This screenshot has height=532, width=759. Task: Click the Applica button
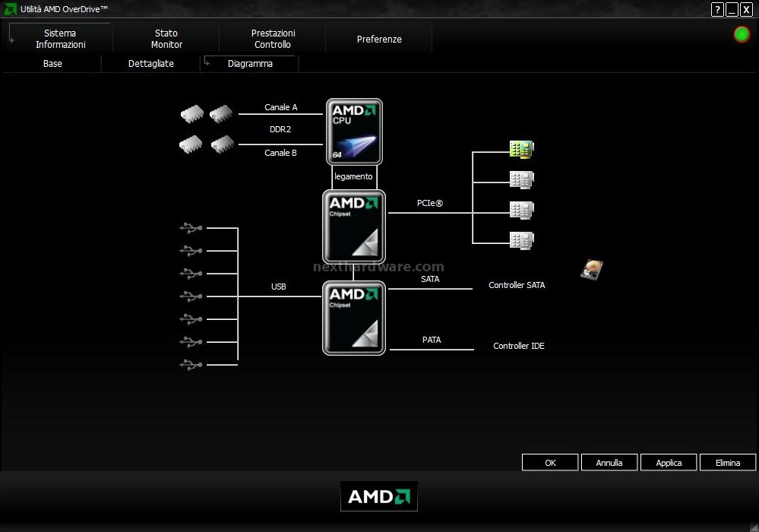click(x=669, y=462)
